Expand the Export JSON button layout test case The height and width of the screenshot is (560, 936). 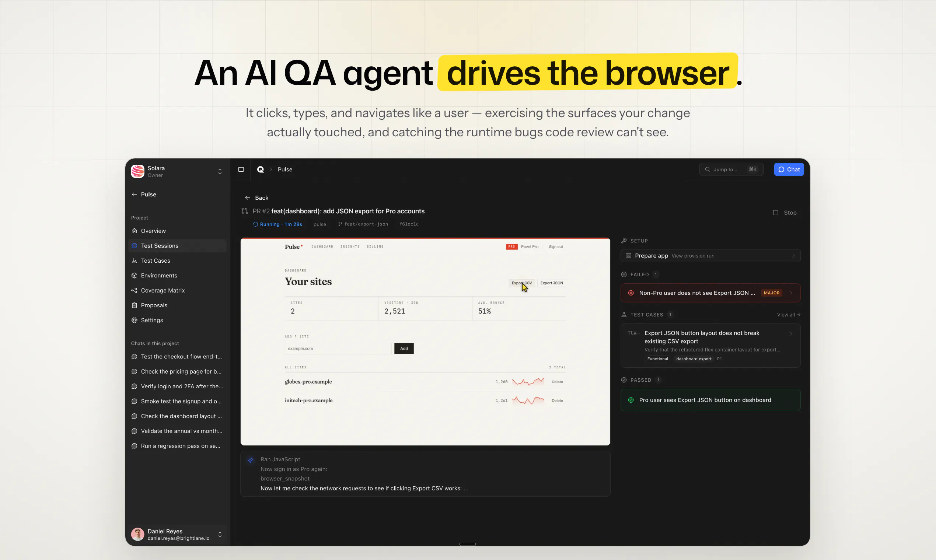710,345
